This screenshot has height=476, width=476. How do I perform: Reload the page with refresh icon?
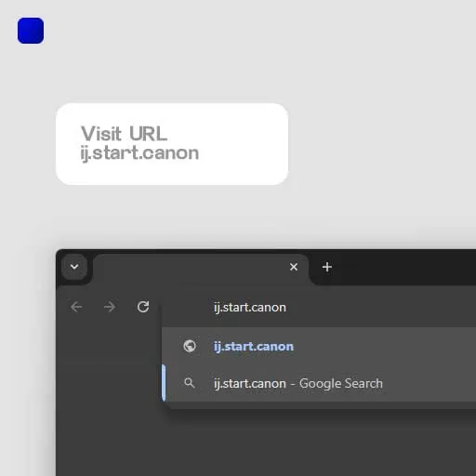pyautogui.click(x=143, y=307)
